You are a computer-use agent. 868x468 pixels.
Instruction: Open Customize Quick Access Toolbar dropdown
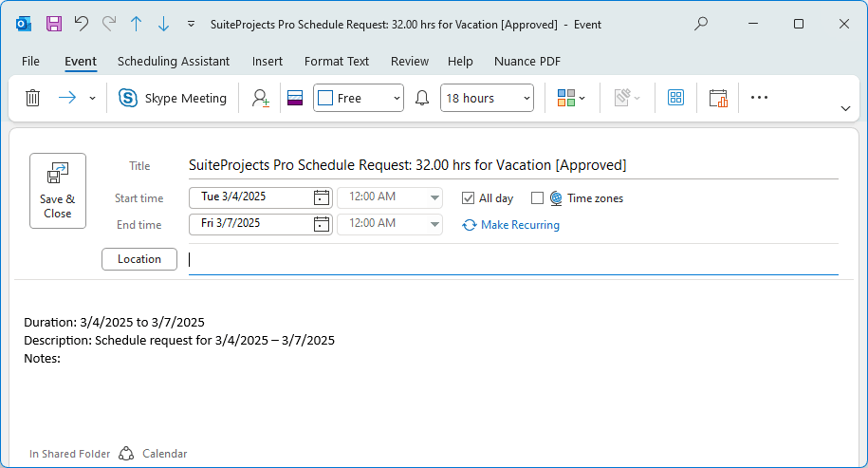[x=191, y=24]
